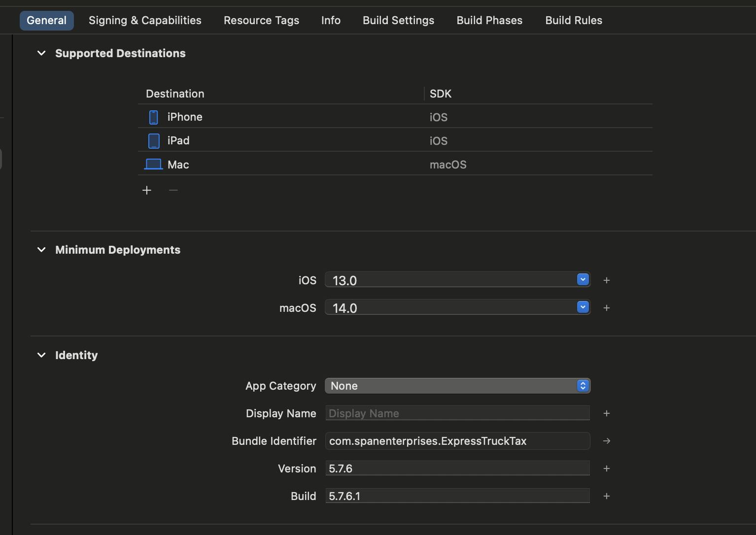
Task: Click plus button beside iOS deployment
Action: (x=607, y=280)
